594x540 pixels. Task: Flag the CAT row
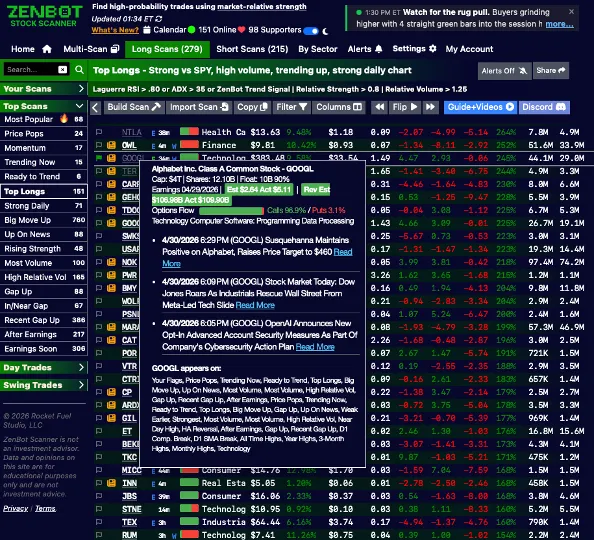(99, 340)
